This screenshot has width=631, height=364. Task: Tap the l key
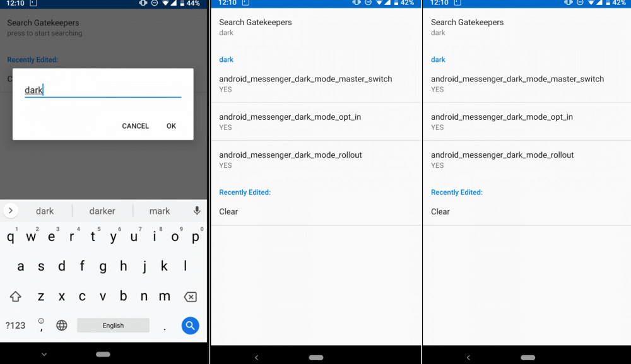[185, 266]
